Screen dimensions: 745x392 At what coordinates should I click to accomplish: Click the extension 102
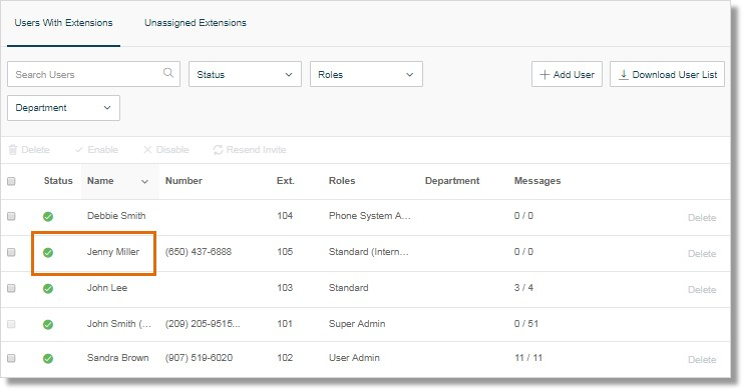click(285, 358)
